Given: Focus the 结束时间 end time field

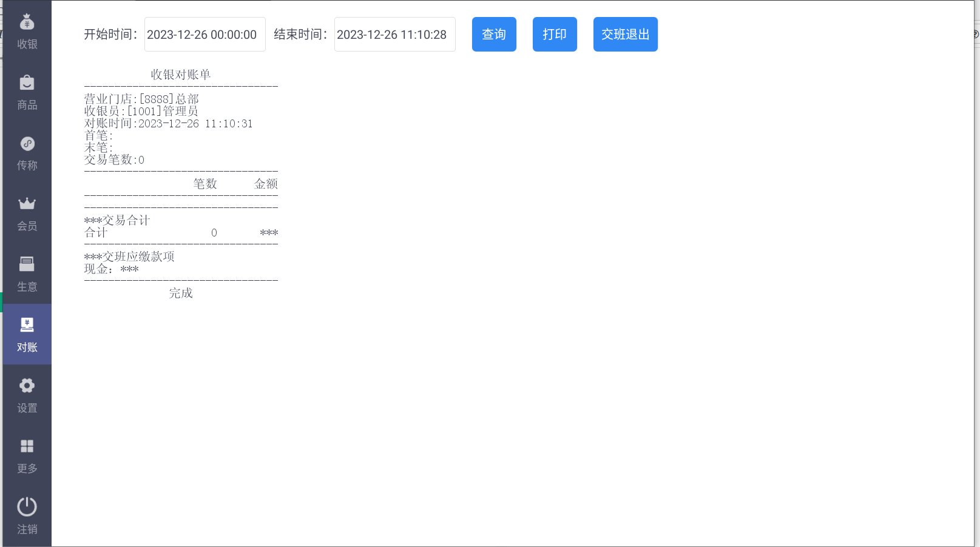Looking at the screenshot, I should click(395, 35).
